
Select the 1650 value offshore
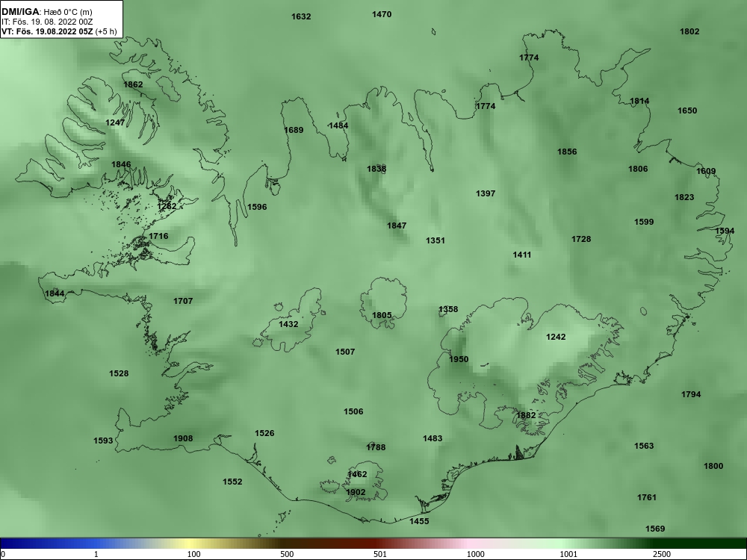click(x=687, y=111)
